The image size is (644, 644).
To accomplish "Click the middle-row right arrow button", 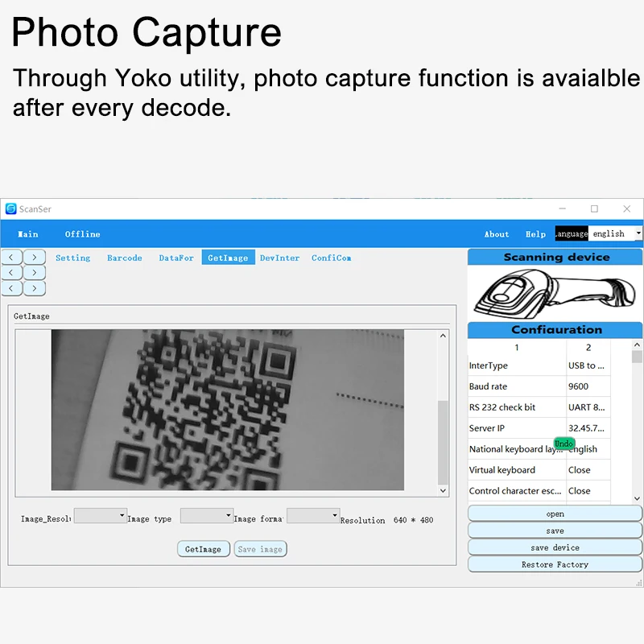I will coord(35,273).
